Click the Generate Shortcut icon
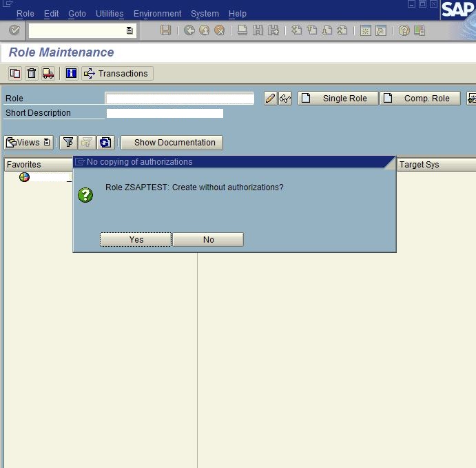The width and height of the screenshot is (476, 468). coord(381,30)
